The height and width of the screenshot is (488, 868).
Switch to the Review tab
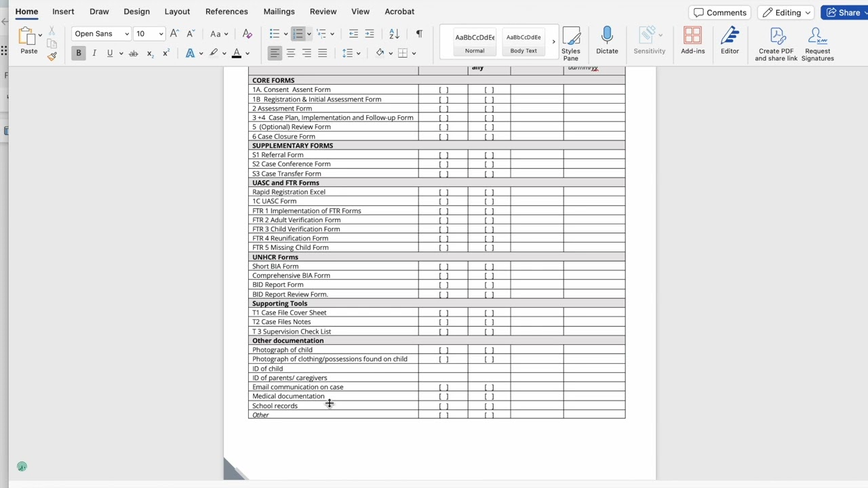(323, 12)
